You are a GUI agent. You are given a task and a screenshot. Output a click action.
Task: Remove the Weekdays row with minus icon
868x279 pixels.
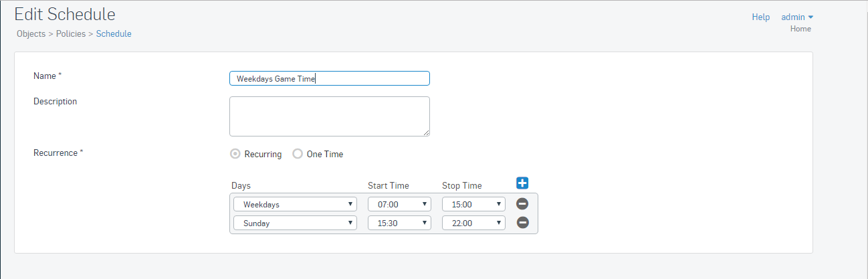click(x=522, y=204)
